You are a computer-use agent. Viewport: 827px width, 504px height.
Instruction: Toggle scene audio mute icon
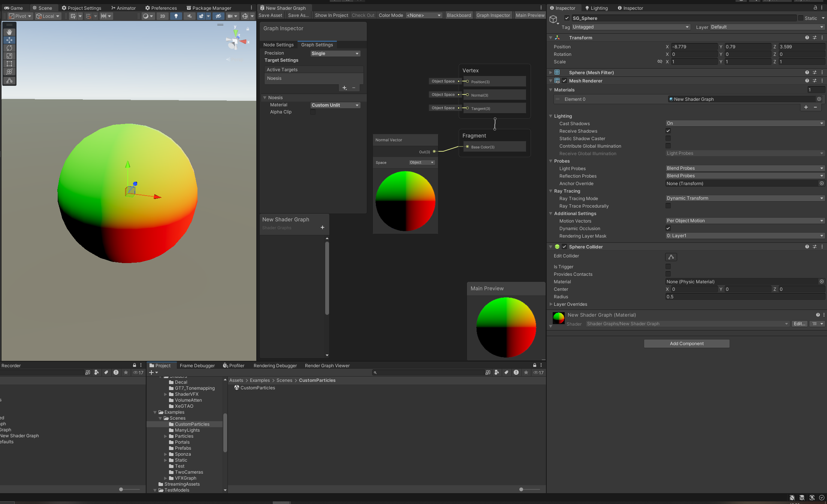(190, 16)
